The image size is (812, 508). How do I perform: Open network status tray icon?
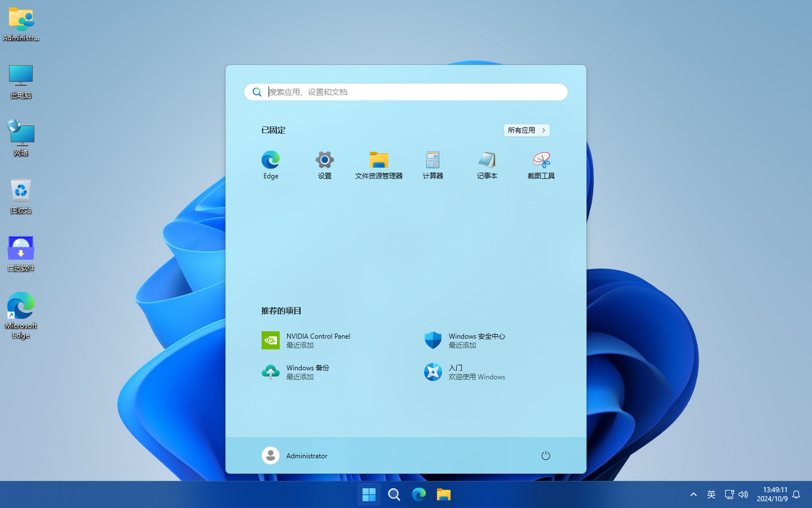(x=729, y=495)
